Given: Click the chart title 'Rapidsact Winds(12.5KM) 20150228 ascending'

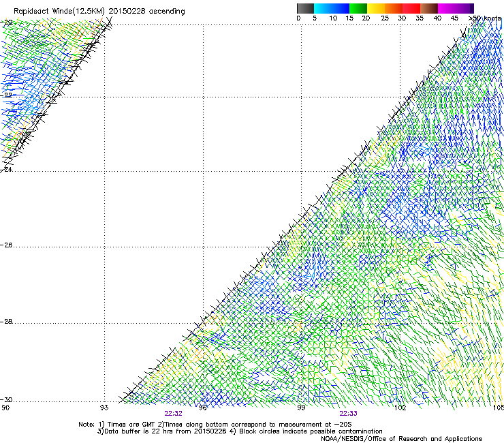Looking at the screenshot, I should tap(99, 12).
